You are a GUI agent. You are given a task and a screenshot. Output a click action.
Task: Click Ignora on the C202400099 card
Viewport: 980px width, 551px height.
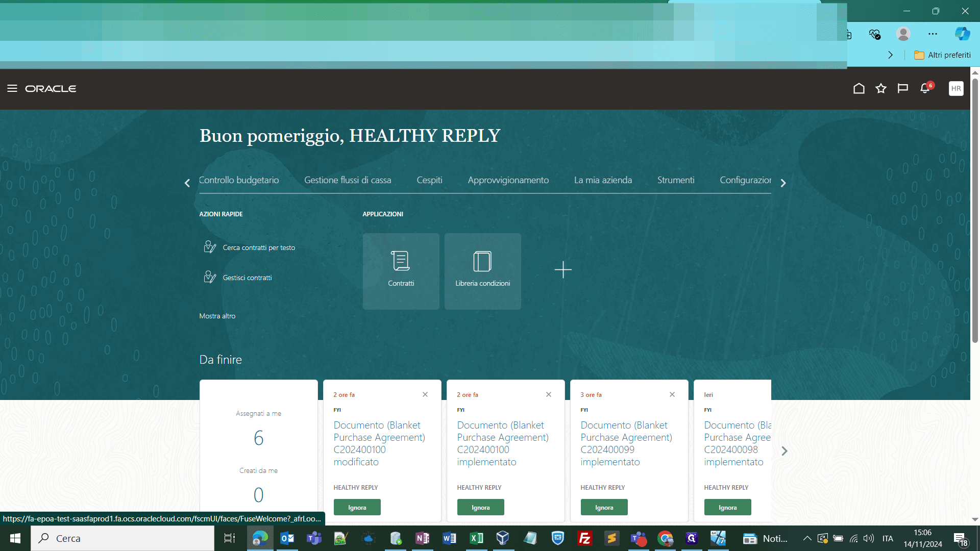point(604,507)
